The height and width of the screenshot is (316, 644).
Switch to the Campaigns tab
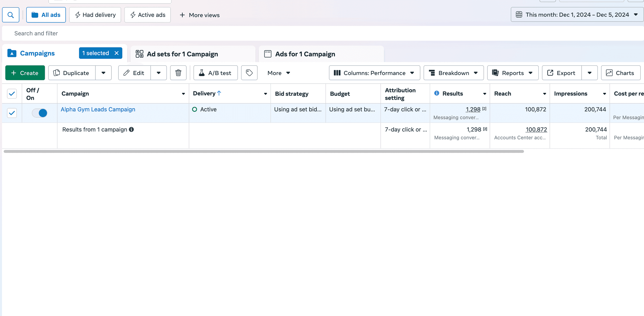(37, 53)
